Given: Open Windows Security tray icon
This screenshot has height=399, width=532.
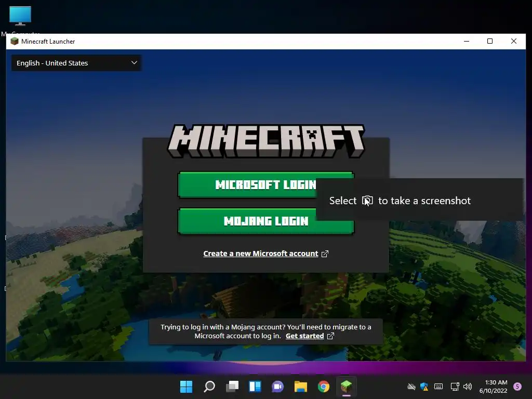Looking at the screenshot, I should click(424, 387).
